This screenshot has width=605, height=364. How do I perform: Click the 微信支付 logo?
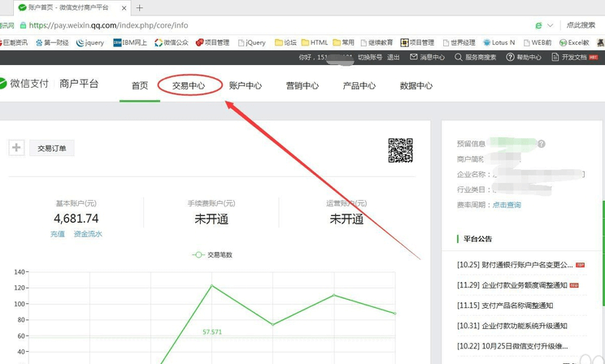click(24, 84)
